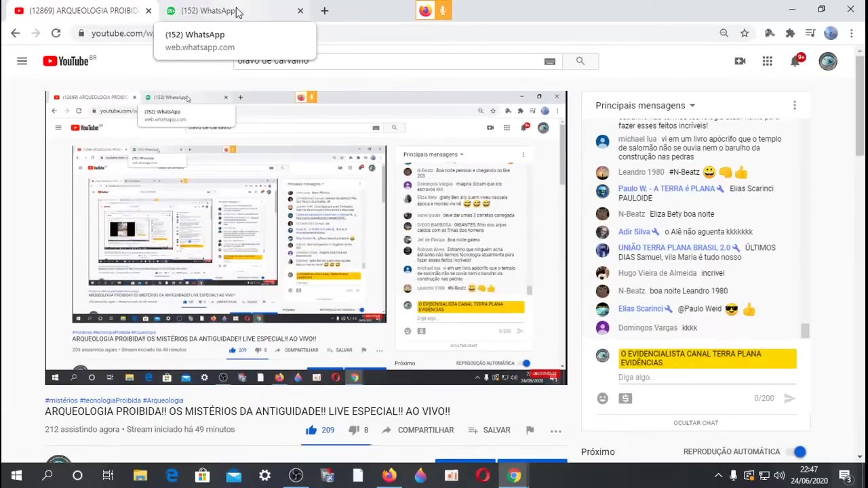Open the #mistérios hashtag link
The image size is (868, 488).
tap(61, 401)
